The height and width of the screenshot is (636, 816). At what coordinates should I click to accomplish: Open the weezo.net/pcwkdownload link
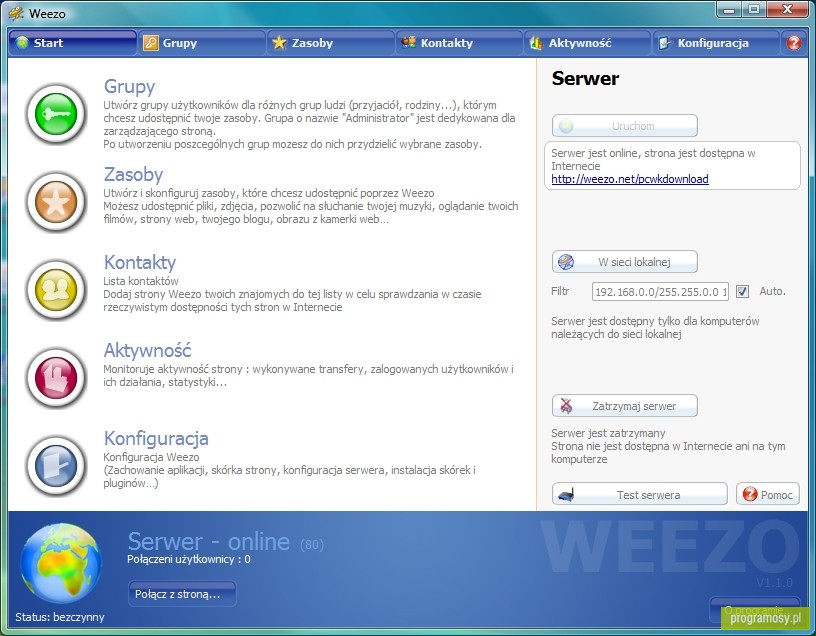(630, 179)
